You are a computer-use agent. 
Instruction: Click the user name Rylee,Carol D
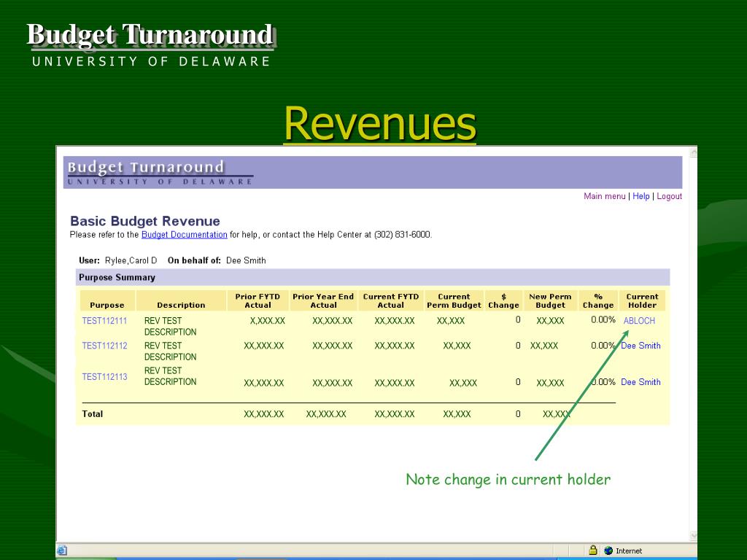coord(131,260)
